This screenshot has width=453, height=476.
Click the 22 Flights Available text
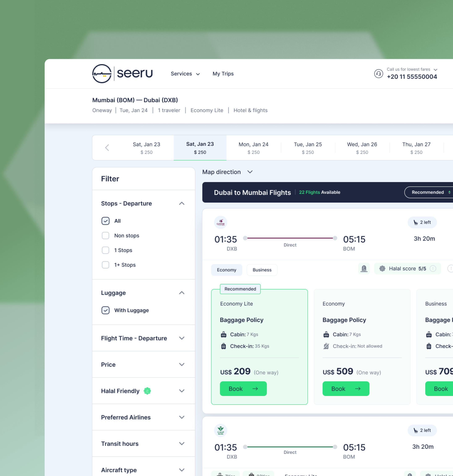(319, 192)
